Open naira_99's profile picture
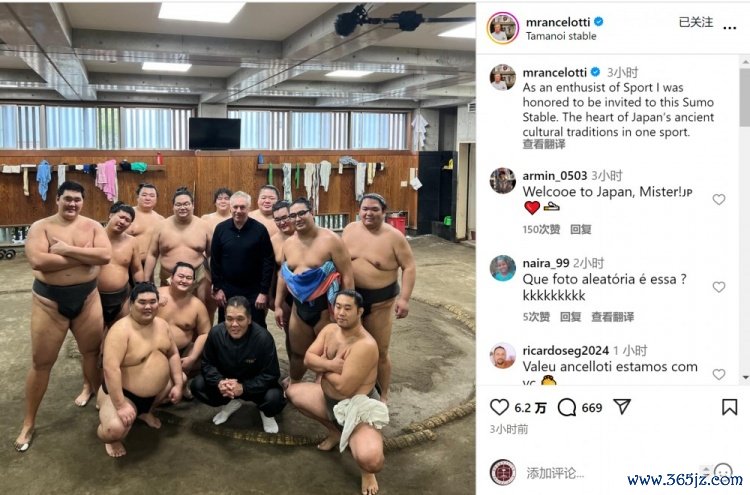 tap(503, 268)
